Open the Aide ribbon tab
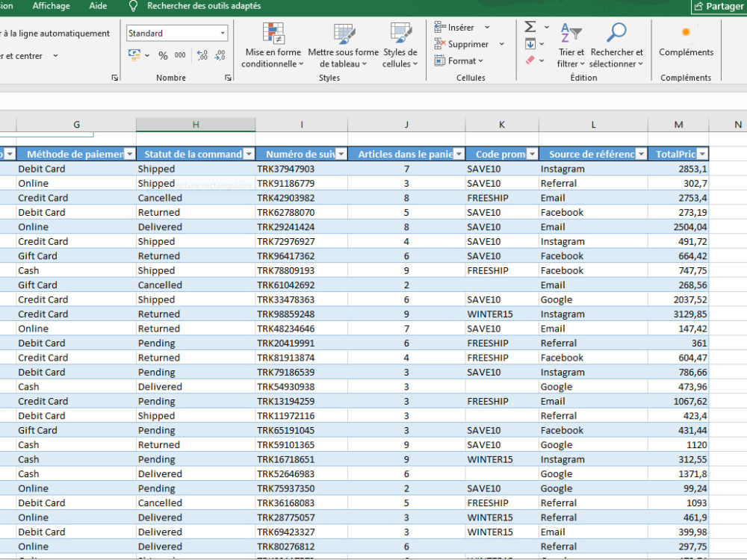This screenshot has width=747, height=560. click(98, 6)
